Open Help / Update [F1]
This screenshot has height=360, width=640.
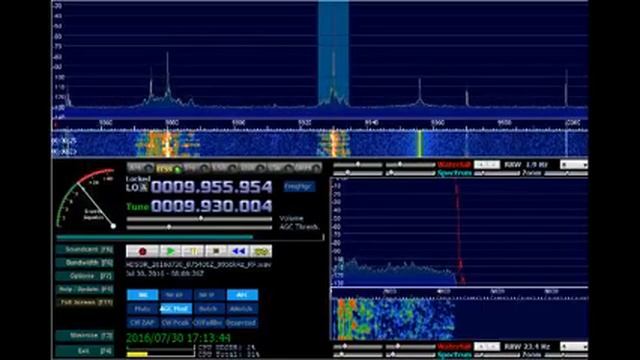pos(85,289)
